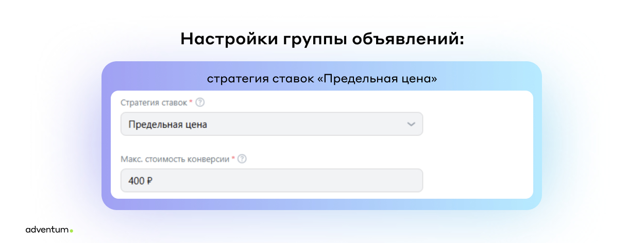
Task: Click red asterisk after Макс. стоимость конверсии
Action: 233,159
